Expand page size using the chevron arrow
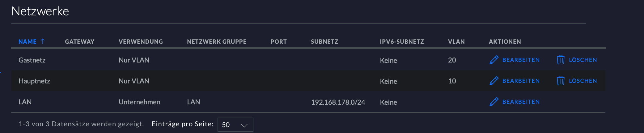The image size is (644, 133). [x=244, y=125]
